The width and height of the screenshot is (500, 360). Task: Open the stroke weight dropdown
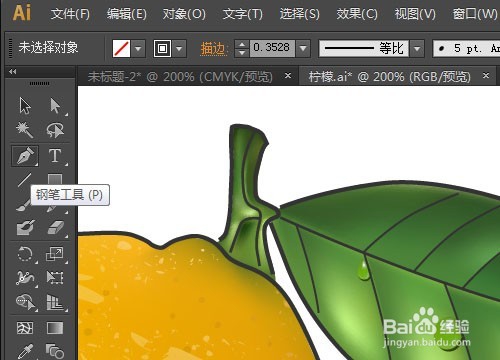(303, 49)
